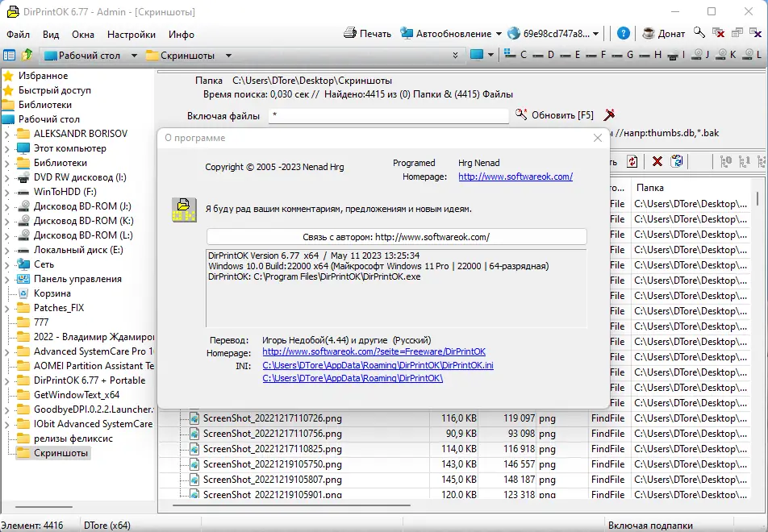Viewport: 768px width, 532px height.
Task: Go up one folder level icon
Action: coord(27,54)
